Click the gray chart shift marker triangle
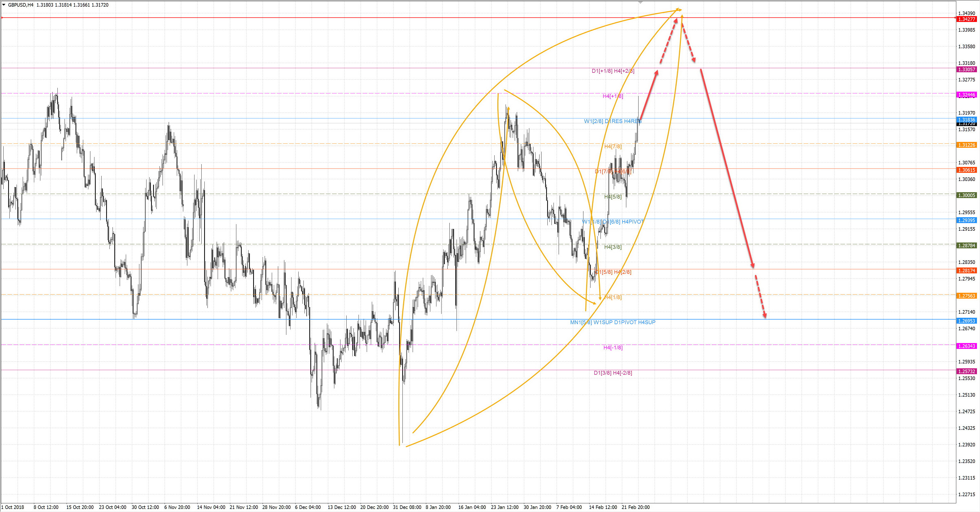 (x=640, y=2)
